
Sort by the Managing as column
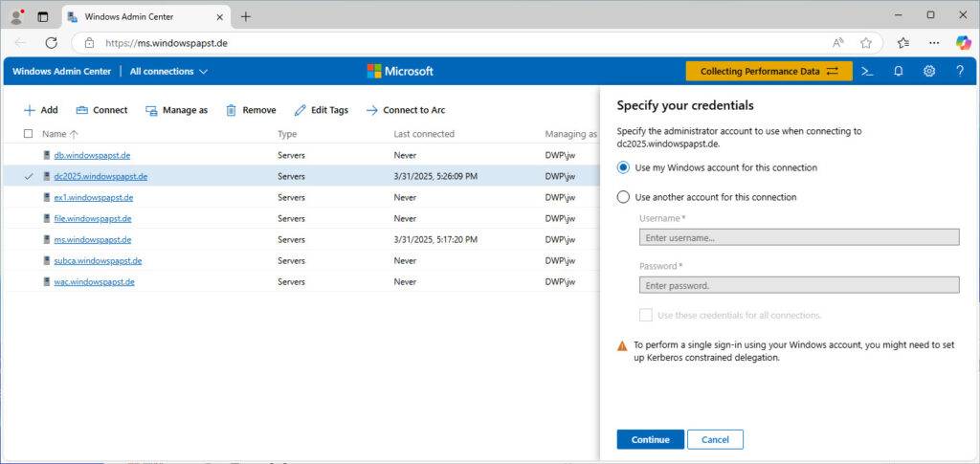pos(570,134)
